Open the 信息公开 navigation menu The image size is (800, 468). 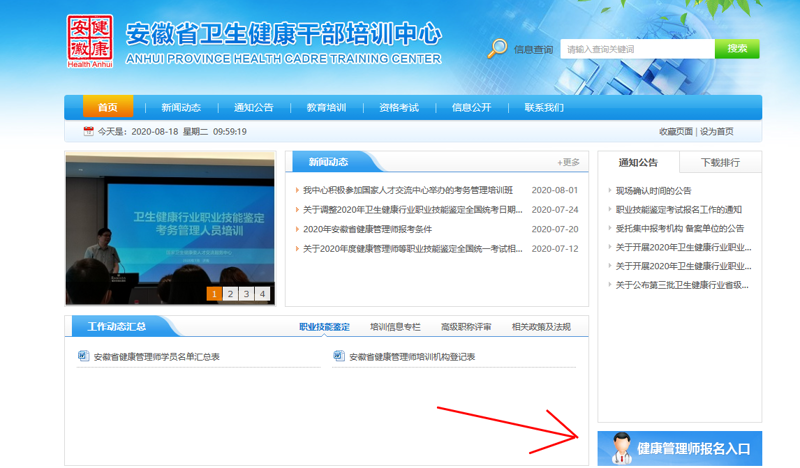[471, 108]
